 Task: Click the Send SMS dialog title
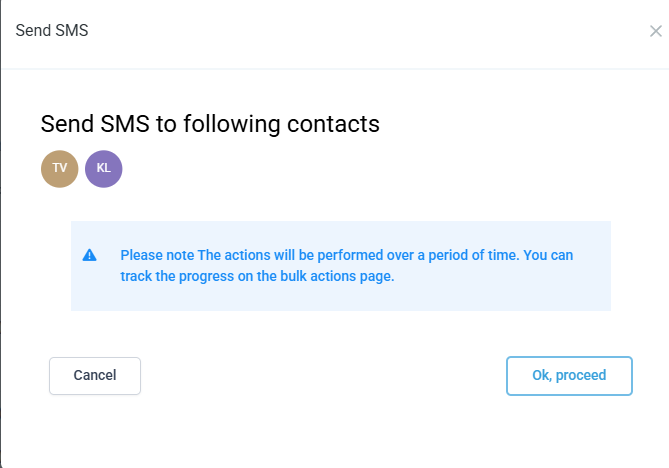coord(52,30)
